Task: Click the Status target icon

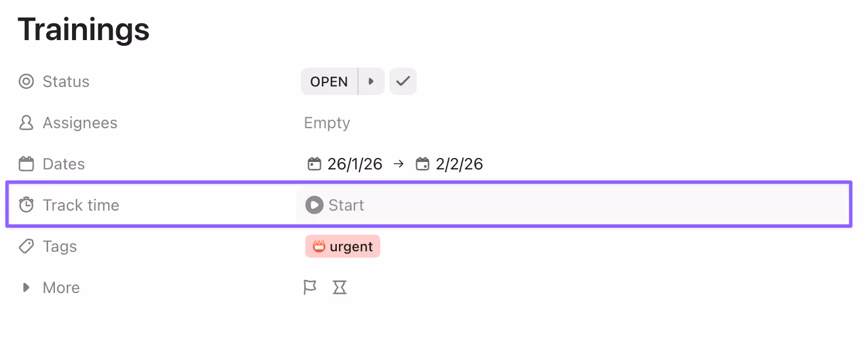Action: (x=26, y=81)
